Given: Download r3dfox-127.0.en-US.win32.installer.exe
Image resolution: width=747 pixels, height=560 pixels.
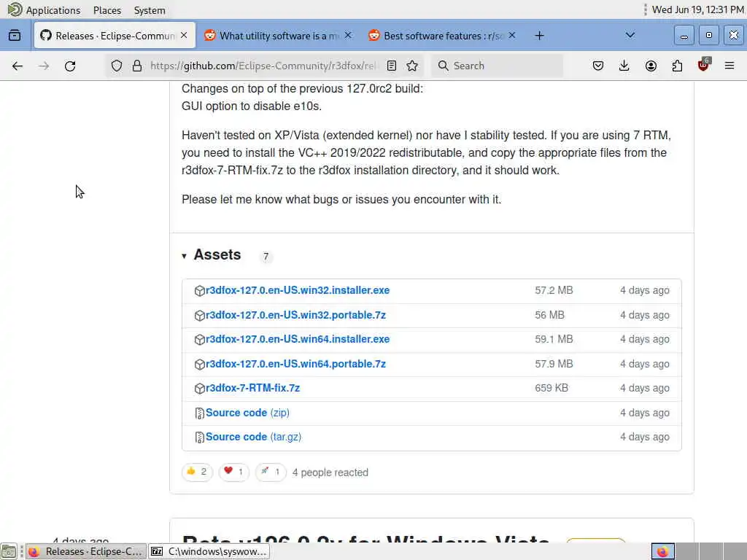Looking at the screenshot, I should point(298,290).
